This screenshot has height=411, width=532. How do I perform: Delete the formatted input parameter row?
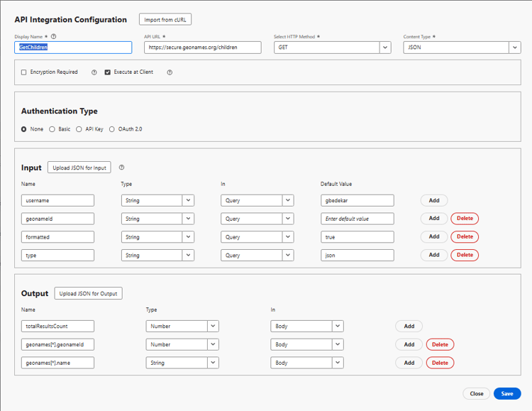[x=465, y=237]
